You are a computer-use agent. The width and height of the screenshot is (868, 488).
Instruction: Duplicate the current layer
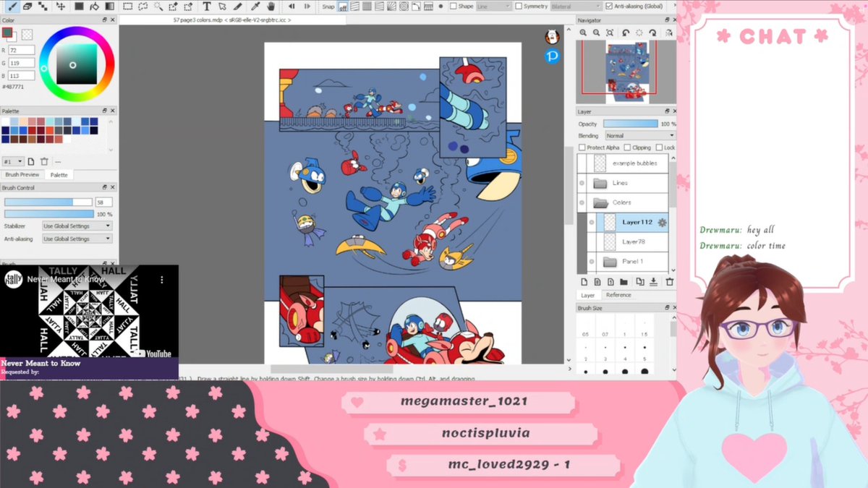pos(640,282)
